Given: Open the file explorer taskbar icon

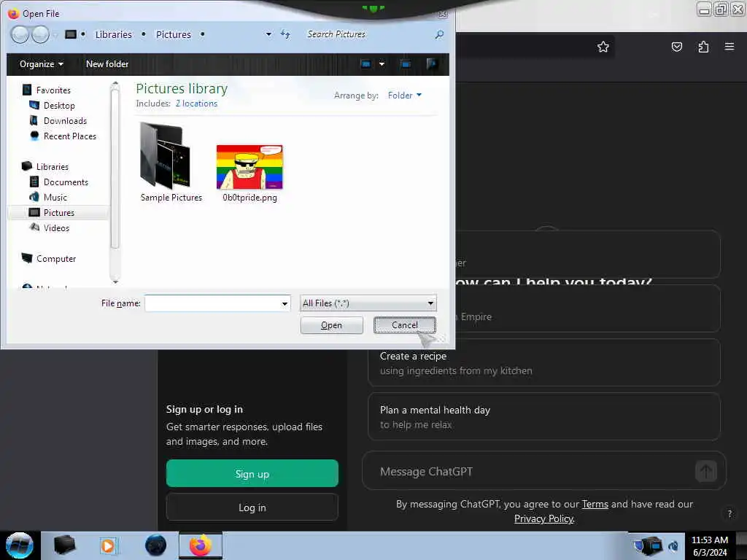Looking at the screenshot, I should pyautogui.click(x=64, y=545).
